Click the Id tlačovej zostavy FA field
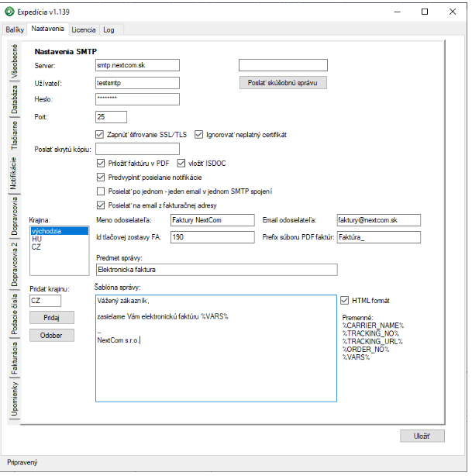 click(212, 237)
